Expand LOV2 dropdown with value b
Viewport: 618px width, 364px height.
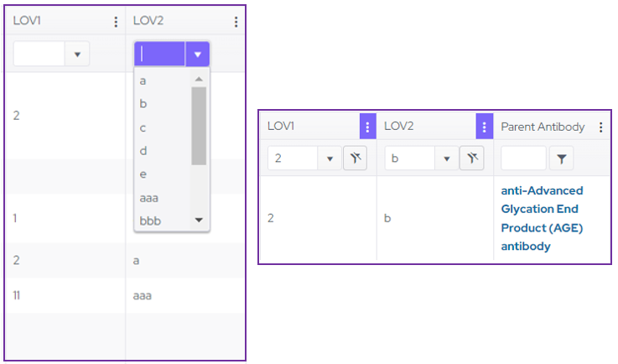pyautogui.click(x=446, y=158)
